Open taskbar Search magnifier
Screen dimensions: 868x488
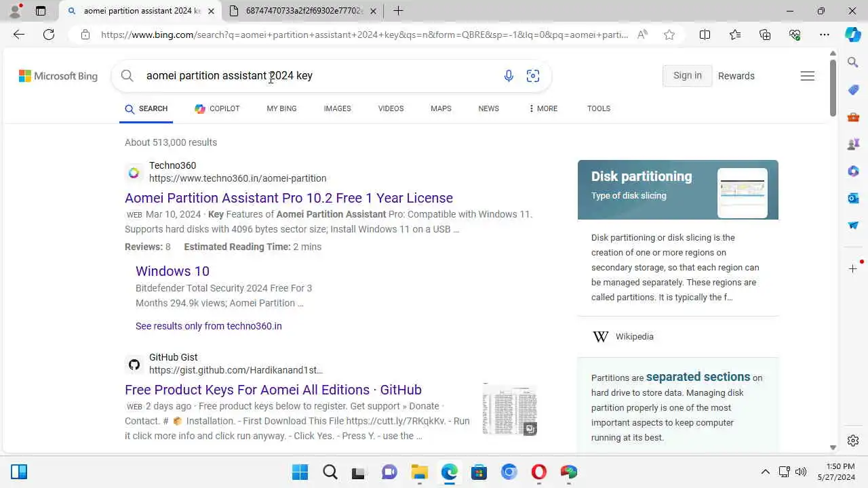click(x=330, y=472)
